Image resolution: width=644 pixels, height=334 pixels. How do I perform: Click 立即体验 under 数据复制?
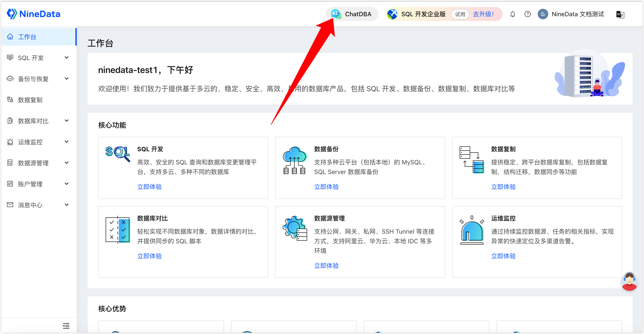click(503, 187)
